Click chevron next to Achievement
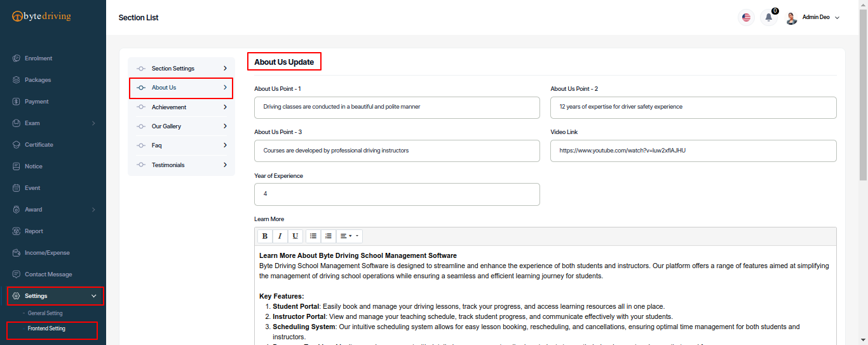The width and height of the screenshot is (868, 345). [225, 107]
